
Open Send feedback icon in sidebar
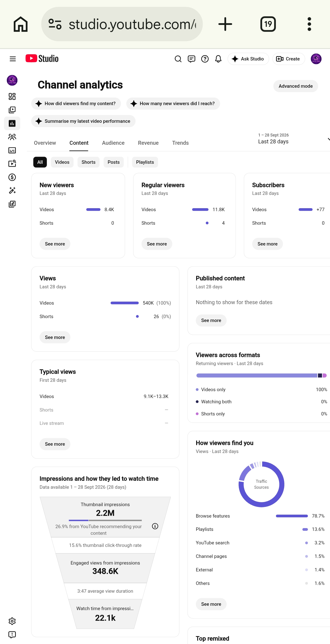[12, 635]
